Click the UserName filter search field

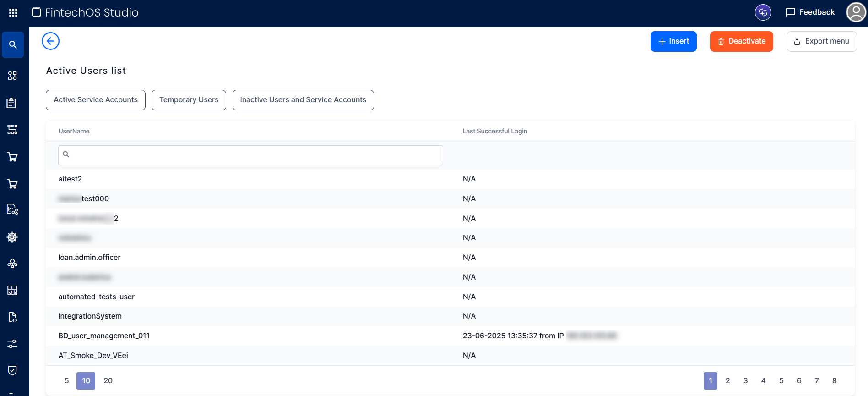point(250,155)
